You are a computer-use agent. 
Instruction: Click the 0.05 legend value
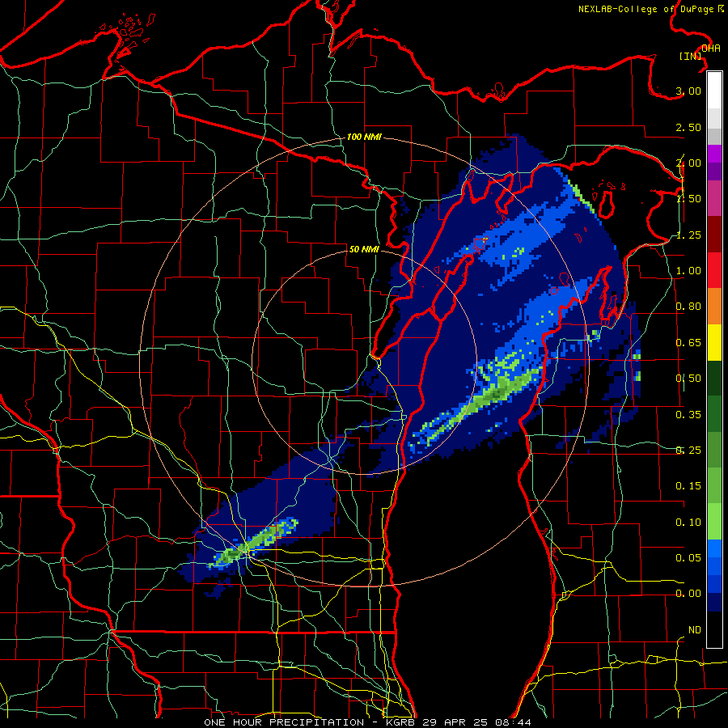pos(688,557)
